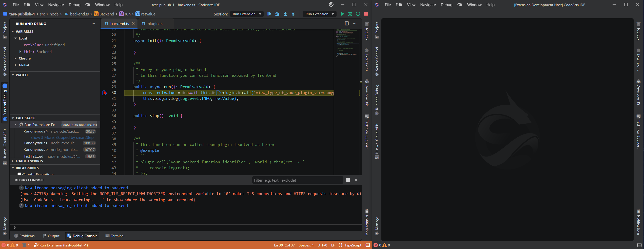The height and width of the screenshot is (249, 644).
Task: Click Show 3 More skipped frames link
Action: click(62, 137)
